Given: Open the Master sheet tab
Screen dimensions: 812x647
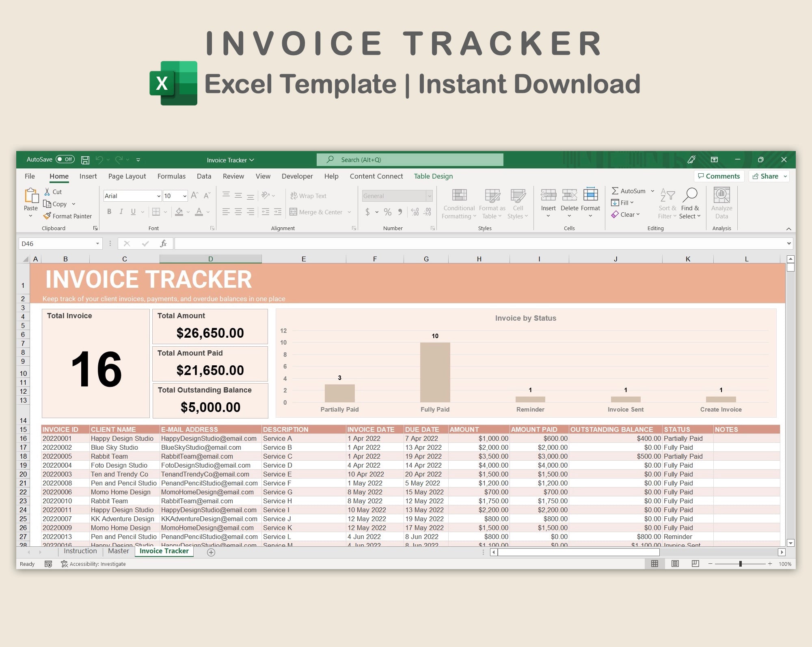Looking at the screenshot, I should coord(118,551).
